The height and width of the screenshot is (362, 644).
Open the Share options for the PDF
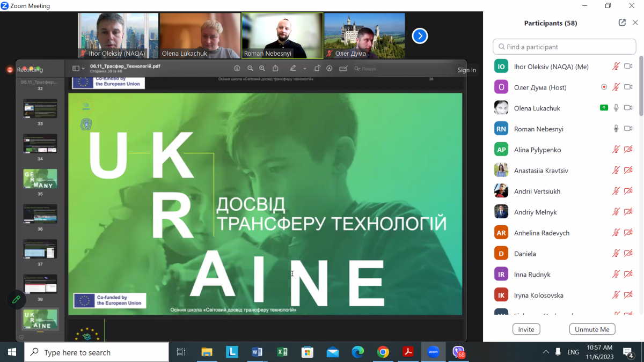[x=275, y=69]
